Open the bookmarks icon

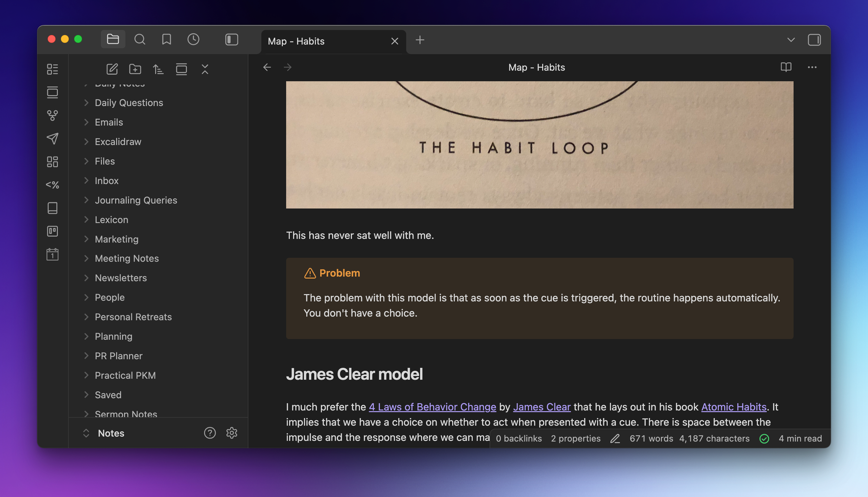point(167,39)
